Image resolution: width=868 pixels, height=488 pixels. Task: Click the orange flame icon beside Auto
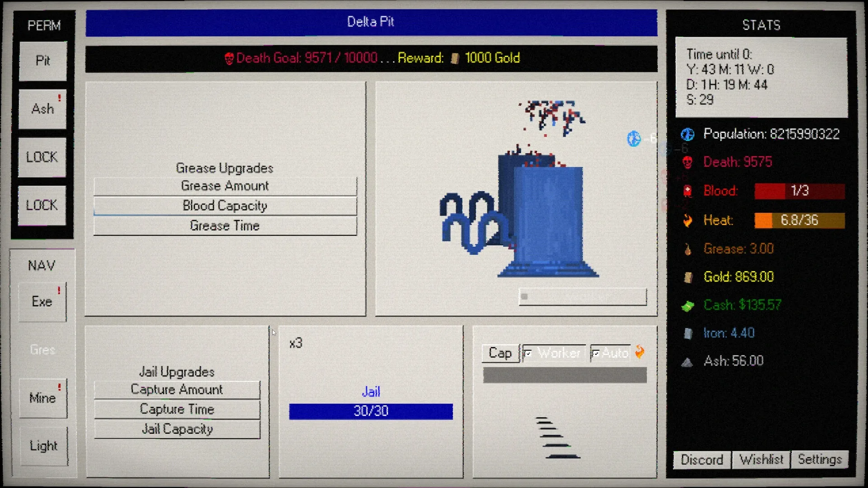coord(640,352)
